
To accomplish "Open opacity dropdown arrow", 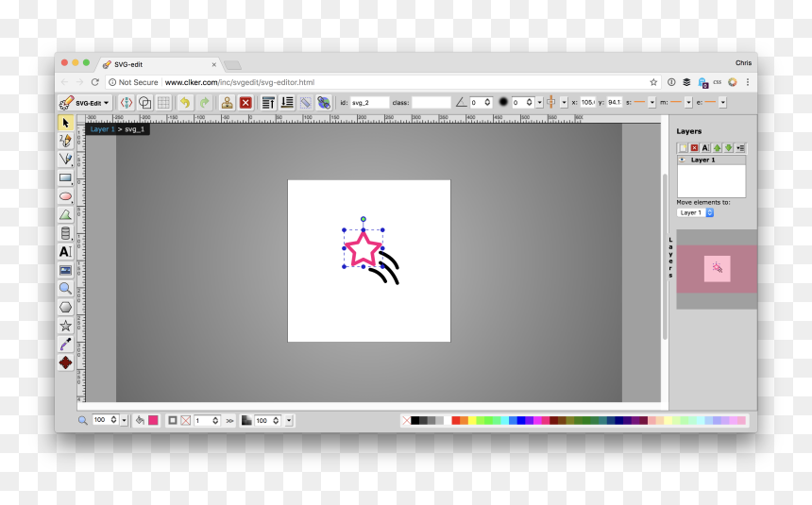I will point(289,421).
